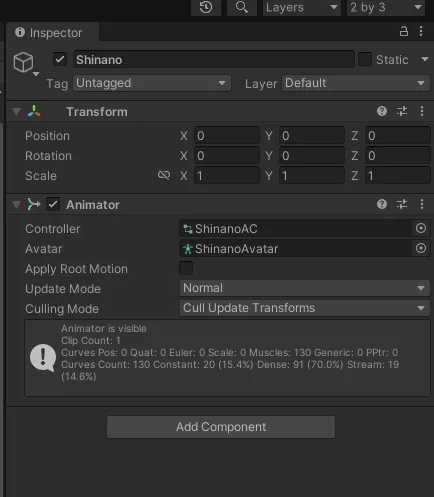Viewport: 434px width, 497px height.
Task: Click the Position X field
Action: tap(227, 136)
